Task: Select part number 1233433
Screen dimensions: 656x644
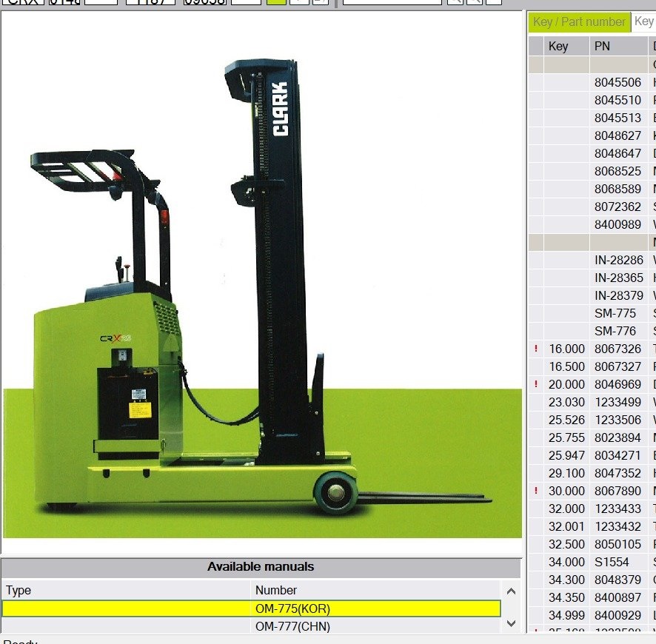Action: pyautogui.click(x=617, y=509)
